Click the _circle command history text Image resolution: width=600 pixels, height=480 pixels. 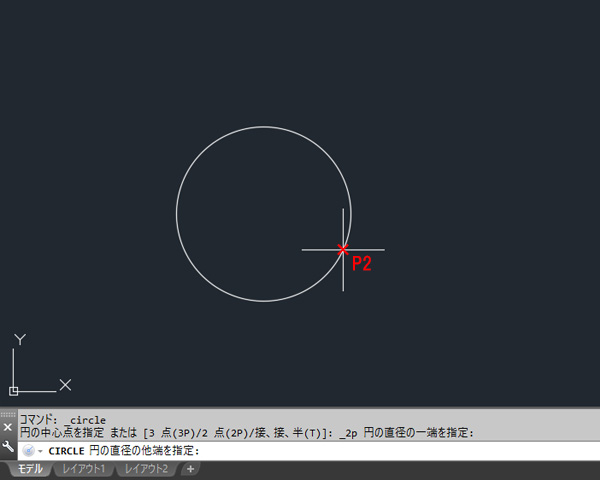[87, 420]
